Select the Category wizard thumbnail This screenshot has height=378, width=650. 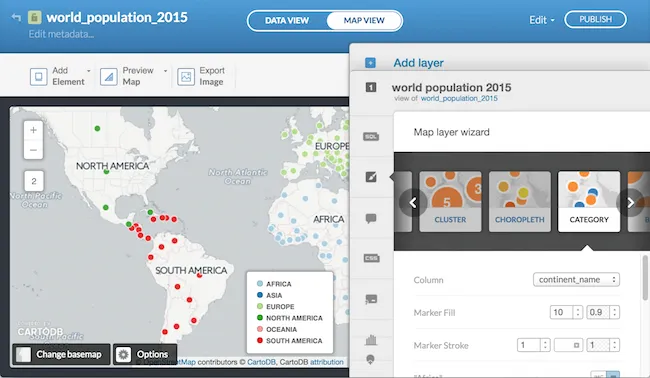pyautogui.click(x=589, y=201)
